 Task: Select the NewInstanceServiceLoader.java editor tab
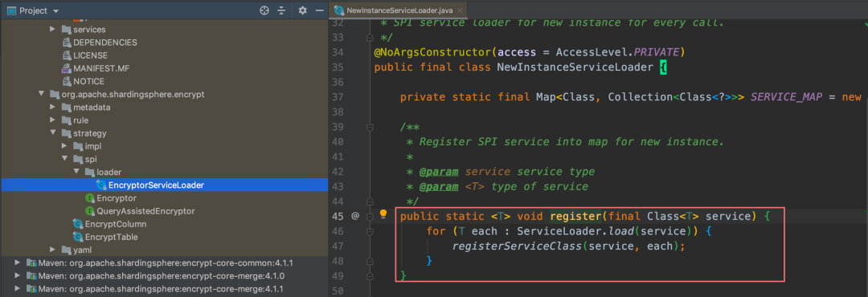(399, 10)
